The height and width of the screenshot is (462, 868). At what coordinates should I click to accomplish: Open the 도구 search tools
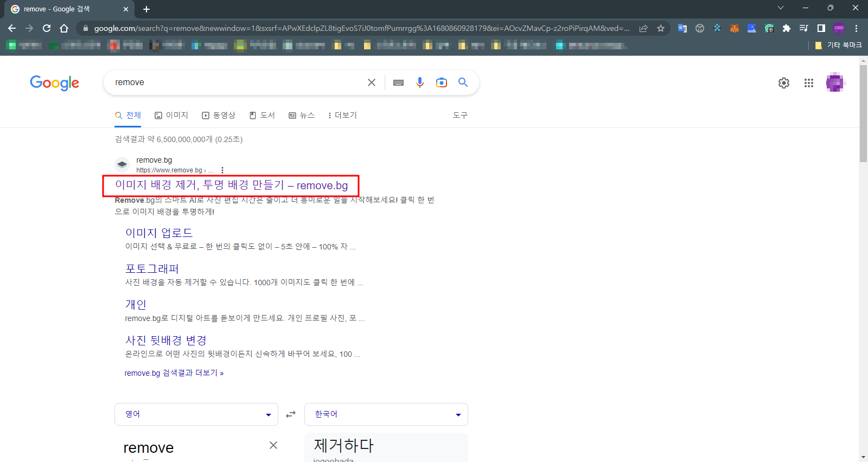tap(460, 116)
